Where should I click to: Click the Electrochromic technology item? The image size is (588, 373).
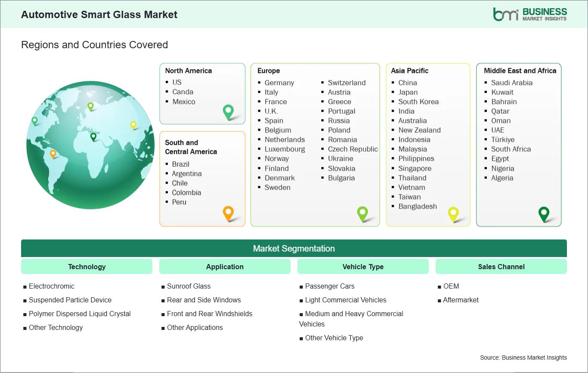coord(51,286)
